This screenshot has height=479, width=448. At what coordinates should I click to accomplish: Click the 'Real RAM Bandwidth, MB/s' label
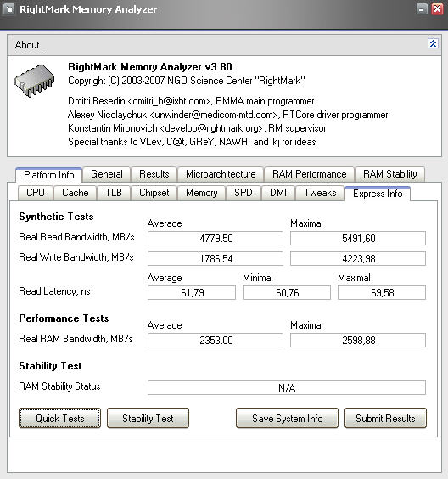tap(76, 339)
